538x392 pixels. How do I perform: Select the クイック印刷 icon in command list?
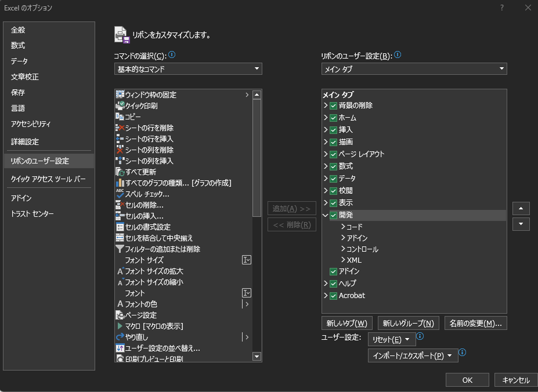pyautogui.click(x=120, y=106)
